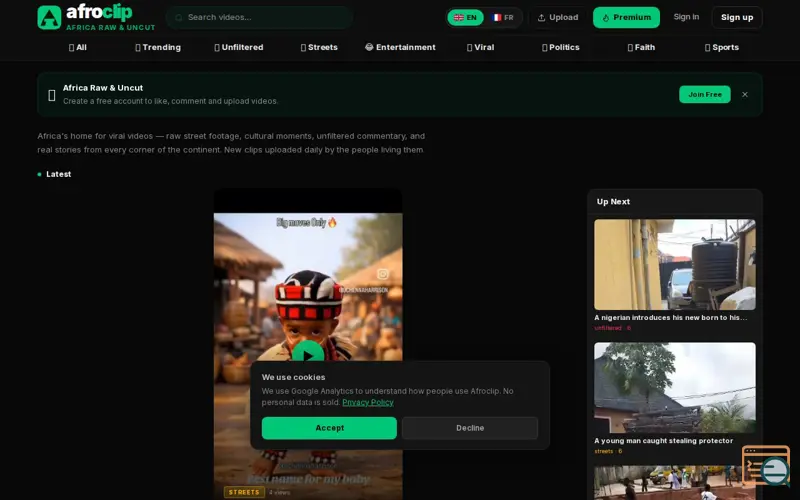Switch language to EN
The width and height of the screenshot is (800, 500).
pos(465,17)
